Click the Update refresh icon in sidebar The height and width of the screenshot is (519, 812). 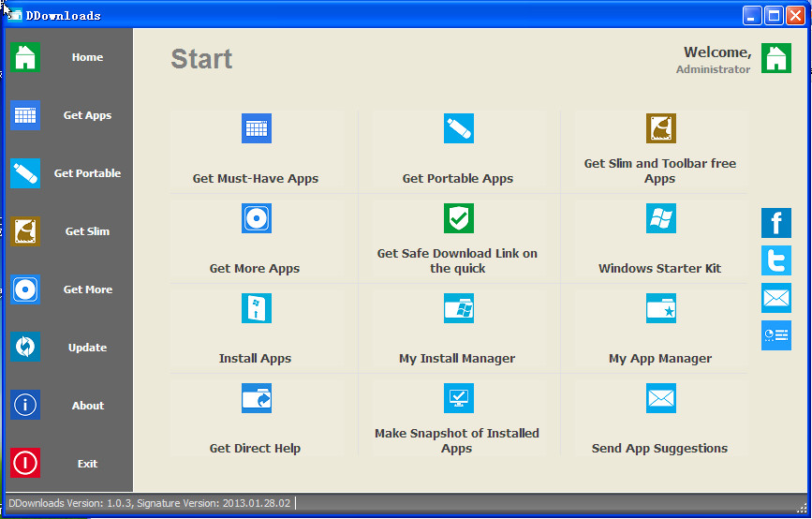click(25, 347)
